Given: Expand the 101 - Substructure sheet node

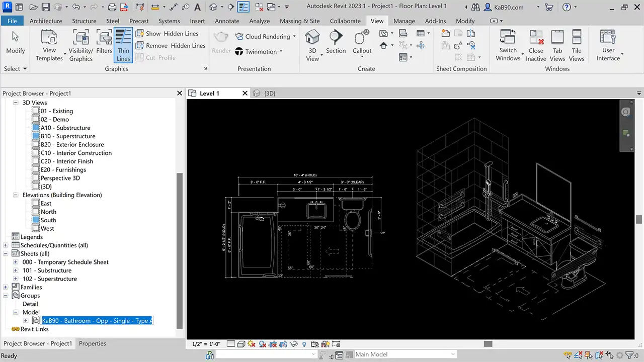Looking at the screenshot, I should [16, 270].
